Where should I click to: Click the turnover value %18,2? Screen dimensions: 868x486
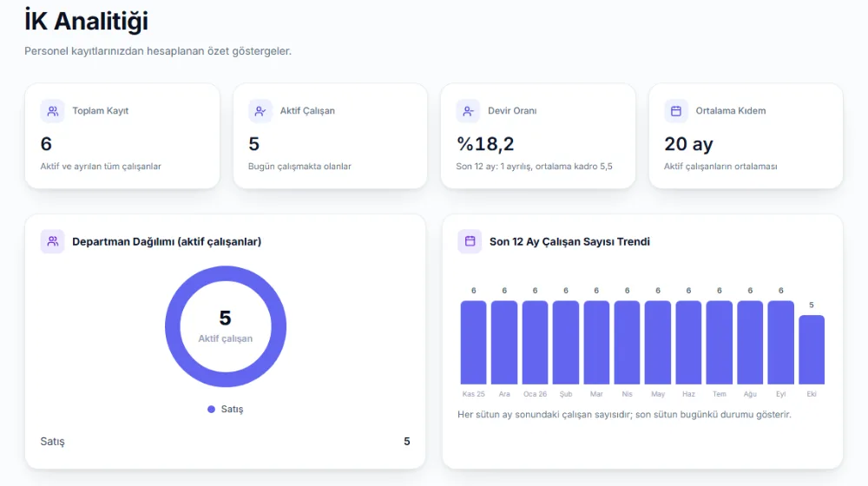pos(485,144)
